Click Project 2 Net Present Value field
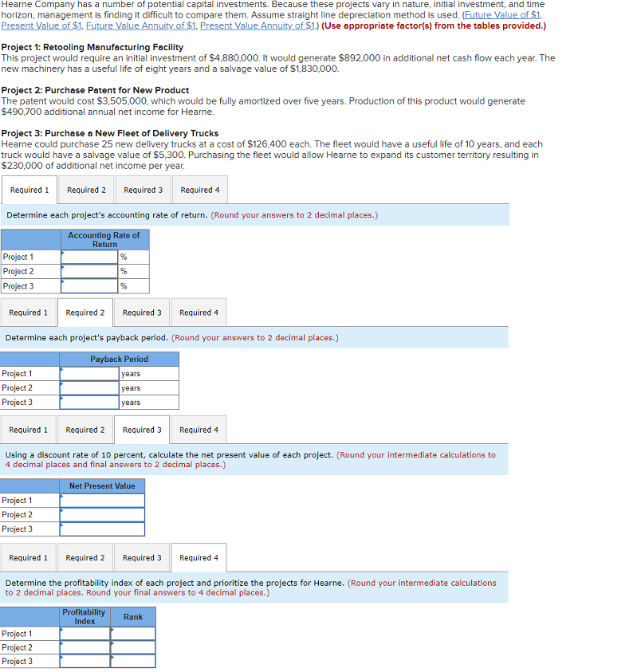641x672 pixels. tap(102, 515)
